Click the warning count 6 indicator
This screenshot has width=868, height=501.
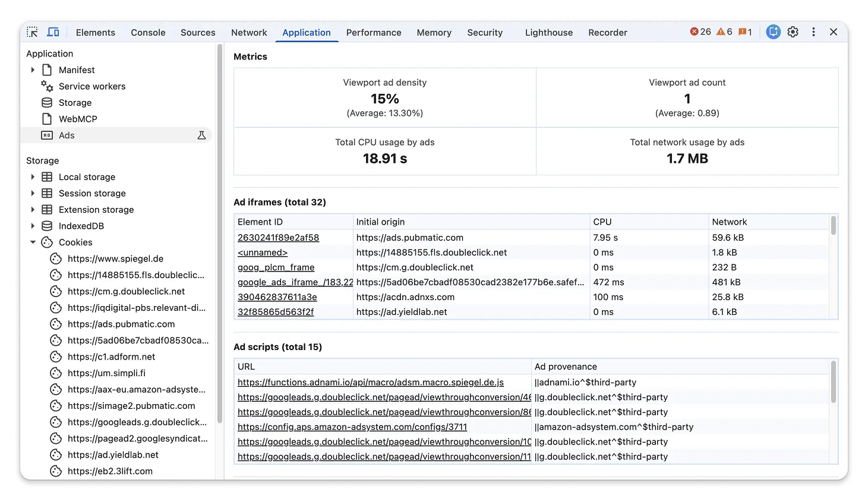click(724, 32)
